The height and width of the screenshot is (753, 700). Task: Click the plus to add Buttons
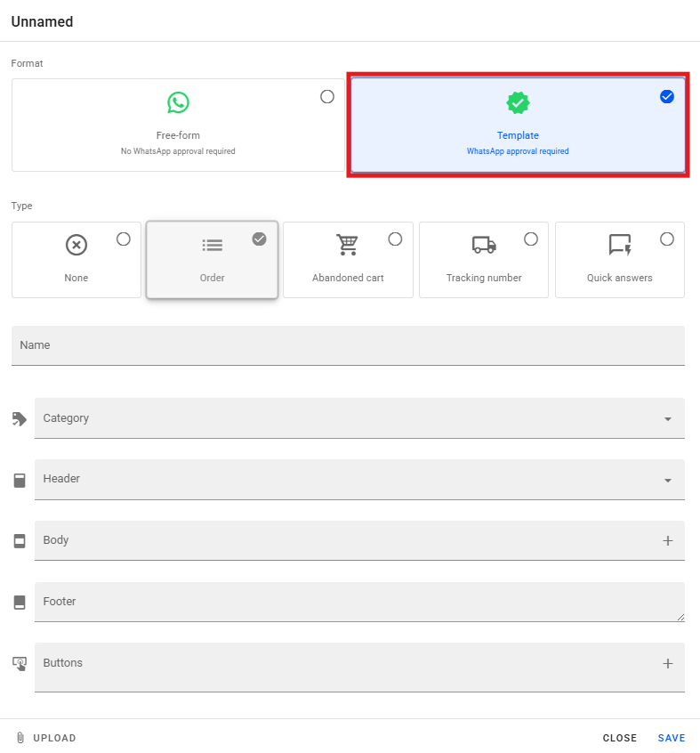click(x=668, y=663)
